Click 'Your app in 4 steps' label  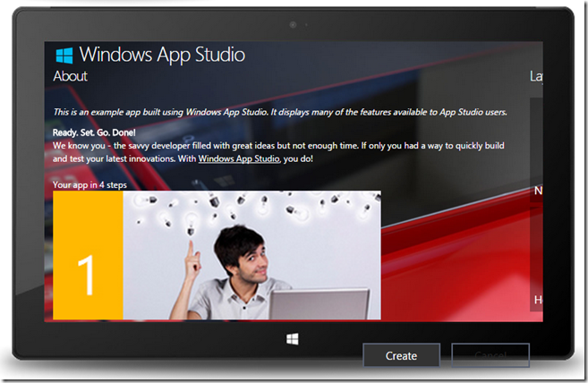[x=89, y=184]
